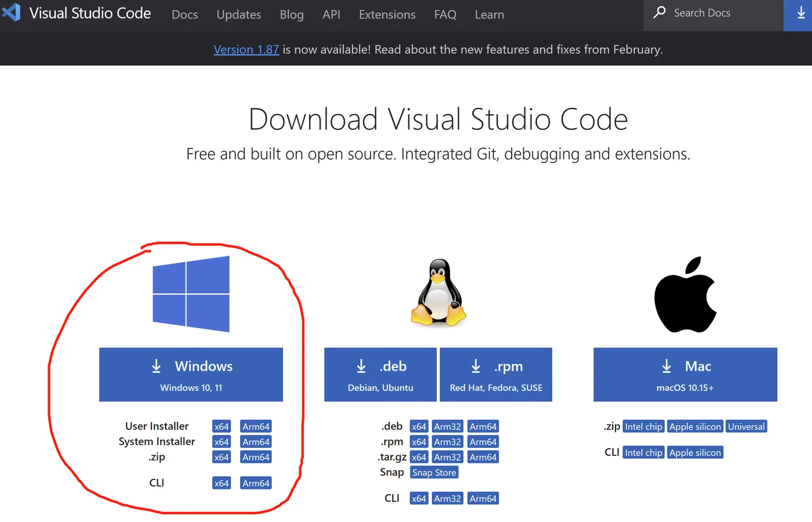The width and height of the screenshot is (812, 522).
Task: Open the API navigation item
Action: point(331,14)
